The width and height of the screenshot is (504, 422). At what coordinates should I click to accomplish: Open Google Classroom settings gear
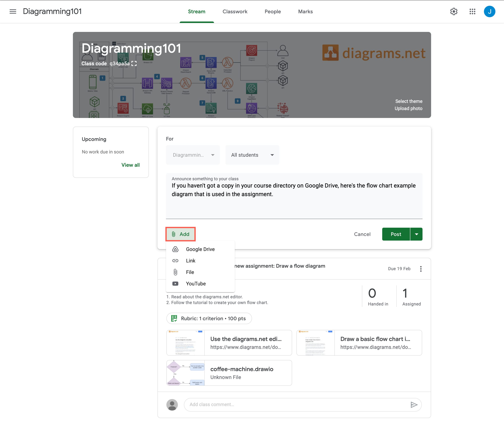point(454,11)
